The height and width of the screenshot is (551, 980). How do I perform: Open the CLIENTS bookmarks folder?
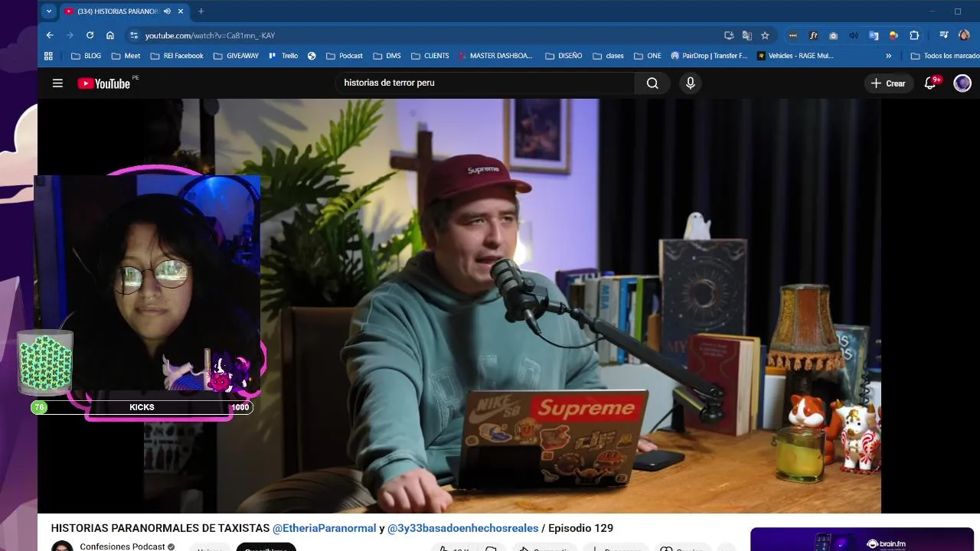click(x=430, y=56)
